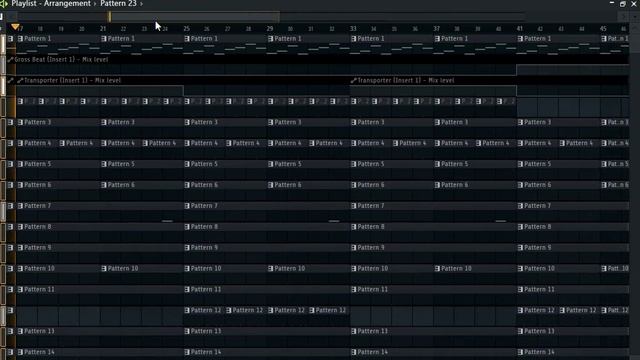Select Pattern 10 clip name at bar 29

click(289, 269)
